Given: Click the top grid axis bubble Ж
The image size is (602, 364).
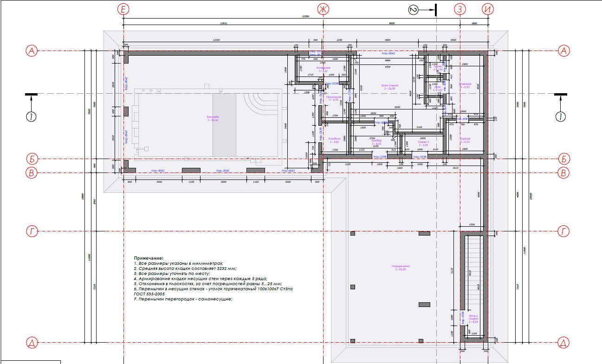Looking at the screenshot, I should tap(323, 9).
